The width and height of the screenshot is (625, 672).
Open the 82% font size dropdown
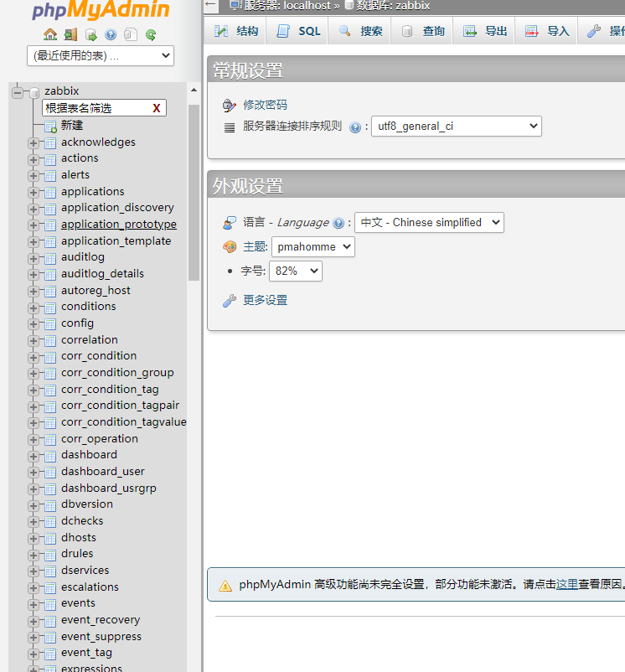tap(295, 271)
